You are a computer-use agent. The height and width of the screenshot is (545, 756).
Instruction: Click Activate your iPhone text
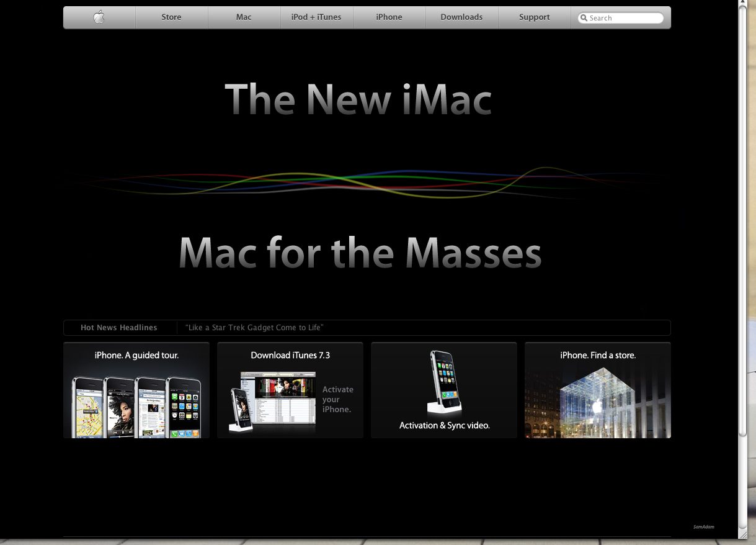point(338,400)
